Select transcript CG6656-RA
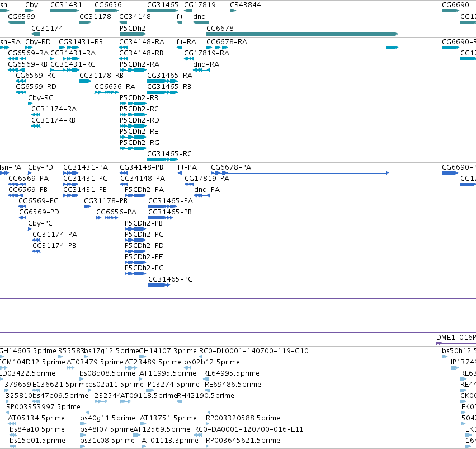The height and width of the screenshot is (449, 476). [115, 87]
